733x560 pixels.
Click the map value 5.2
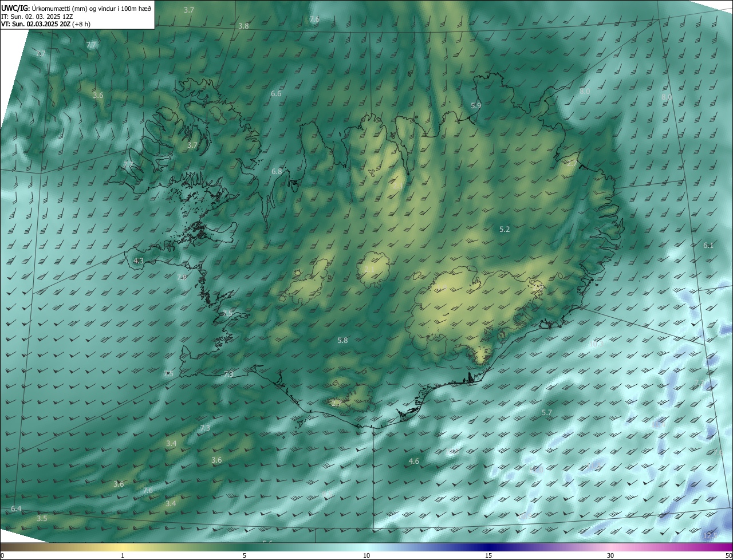tap(505, 229)
